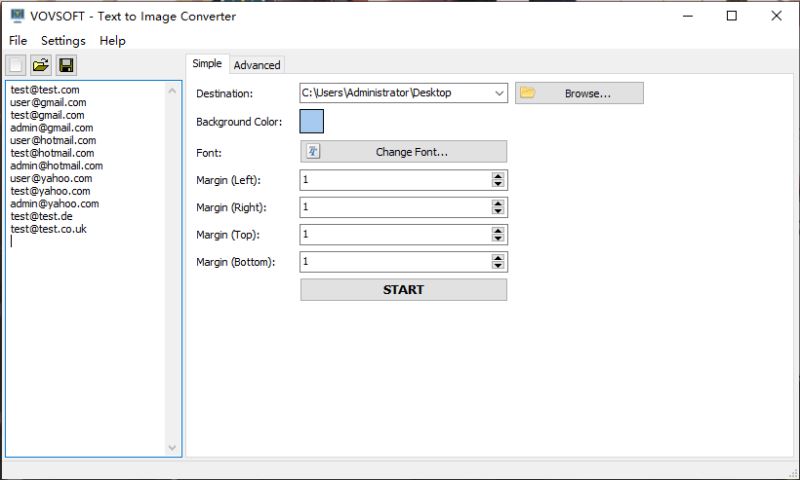Decrease Margin (Bottom) with down arrow
The height and width of the screenshot is (480, 800).
(498, 265)
